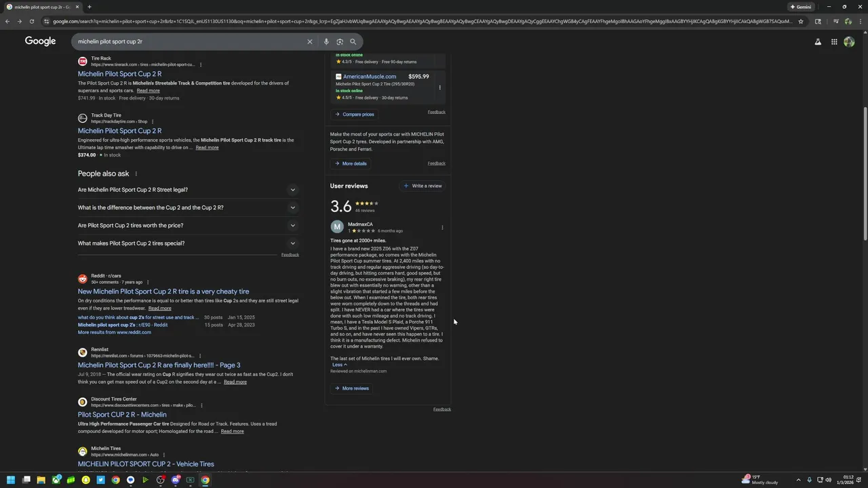Expand Discount Tires Center snippet with Read more
Viewport: 868px width, 488px height.
click(x=232, y=432)
